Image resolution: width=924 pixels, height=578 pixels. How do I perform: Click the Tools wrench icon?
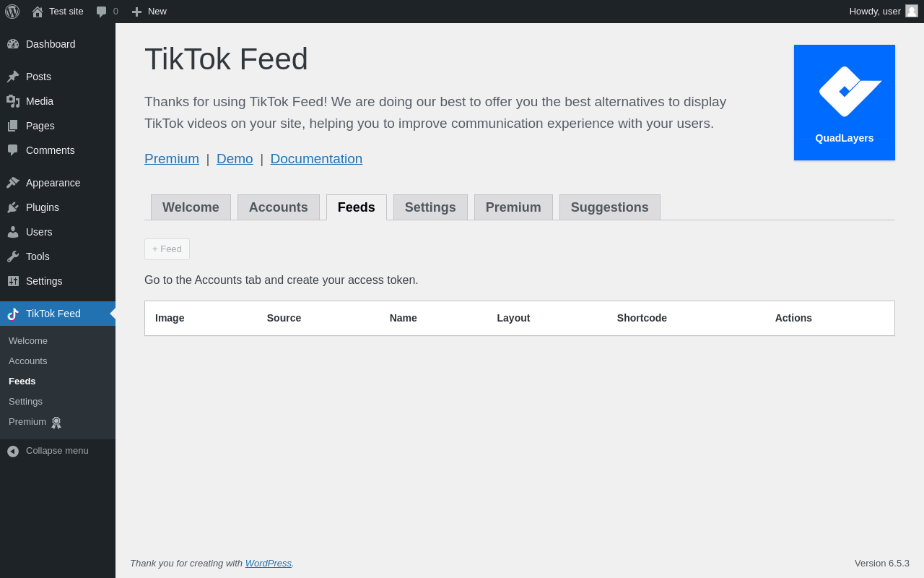13,256
